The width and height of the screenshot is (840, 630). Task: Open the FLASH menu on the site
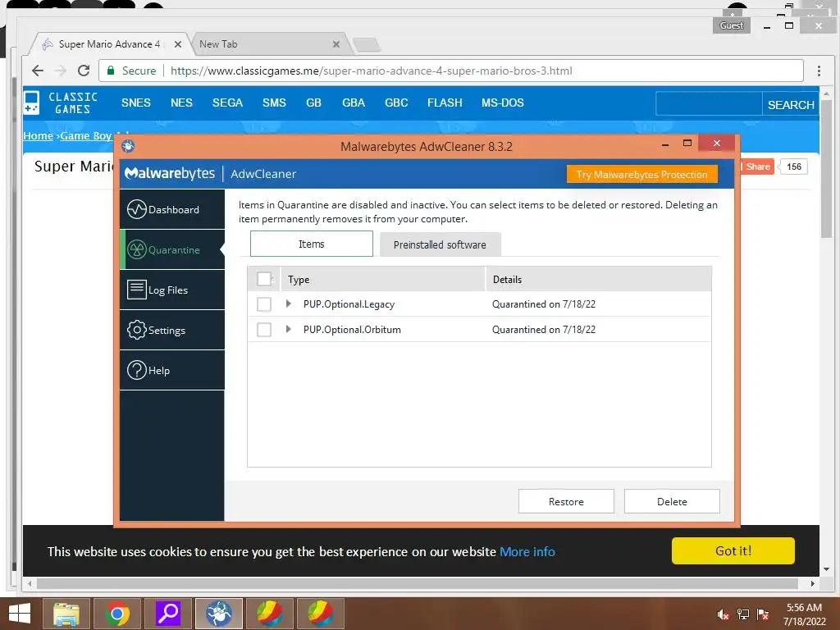pyautogui.click(x=445, y=103)
